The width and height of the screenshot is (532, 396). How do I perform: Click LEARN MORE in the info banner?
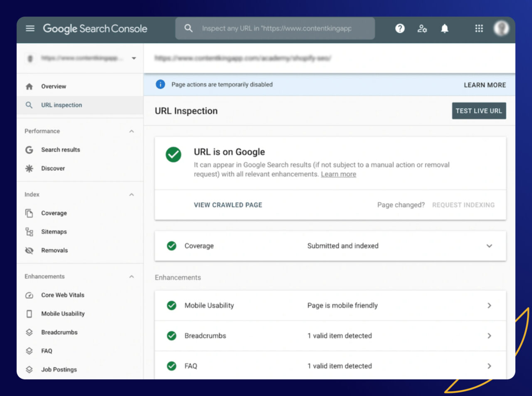click(x=485, y=85)
